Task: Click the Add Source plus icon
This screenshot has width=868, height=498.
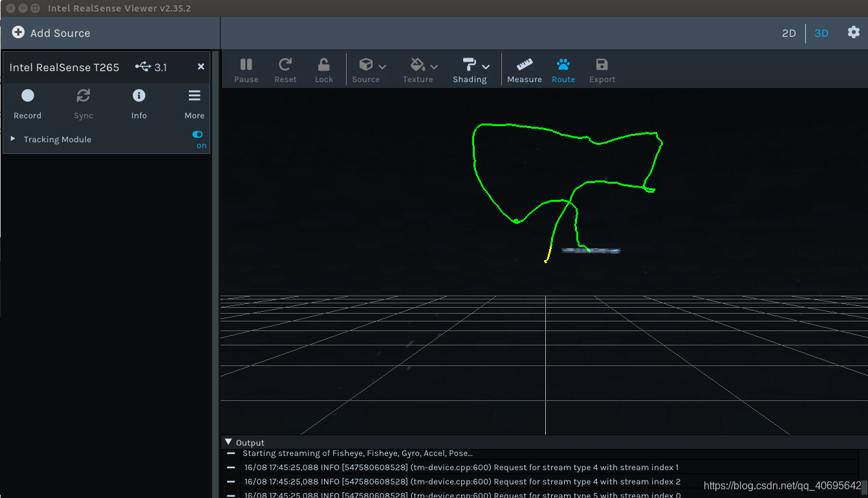Action: pyautogui.click(x=18, y=32)
